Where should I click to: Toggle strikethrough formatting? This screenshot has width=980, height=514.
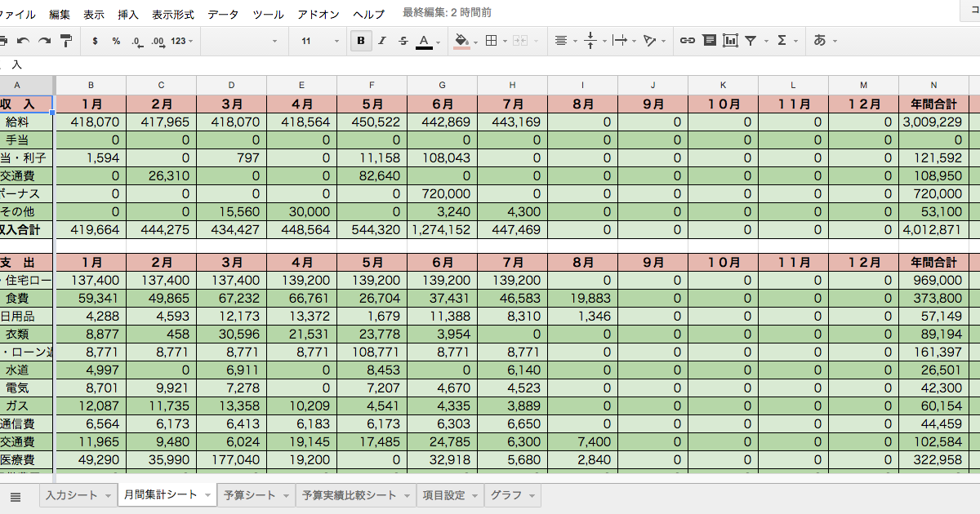click(403, 41)
